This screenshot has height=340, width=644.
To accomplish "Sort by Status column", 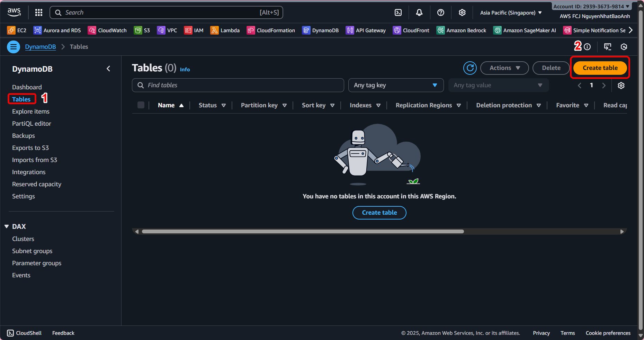I will 212,105.
